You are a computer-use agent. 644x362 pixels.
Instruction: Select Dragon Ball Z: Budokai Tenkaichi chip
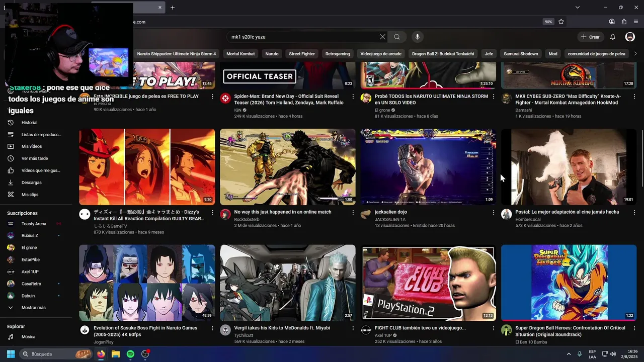click(443, 54)
